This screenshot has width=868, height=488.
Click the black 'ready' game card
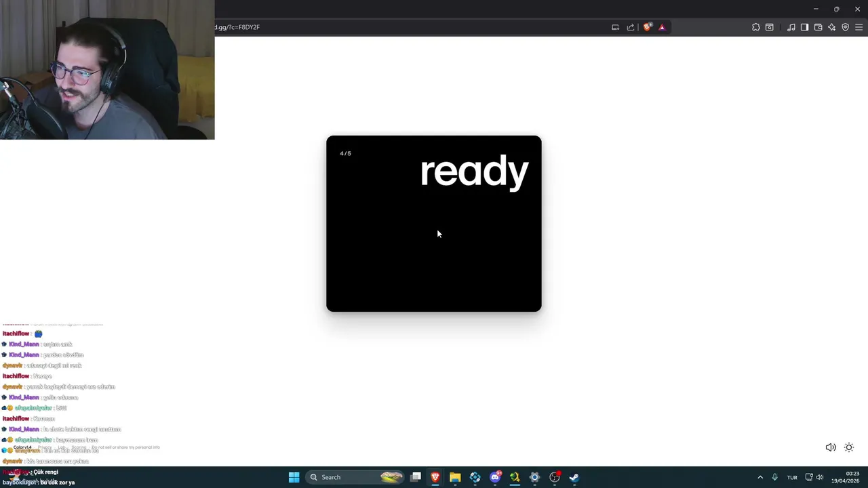point(434,224)
